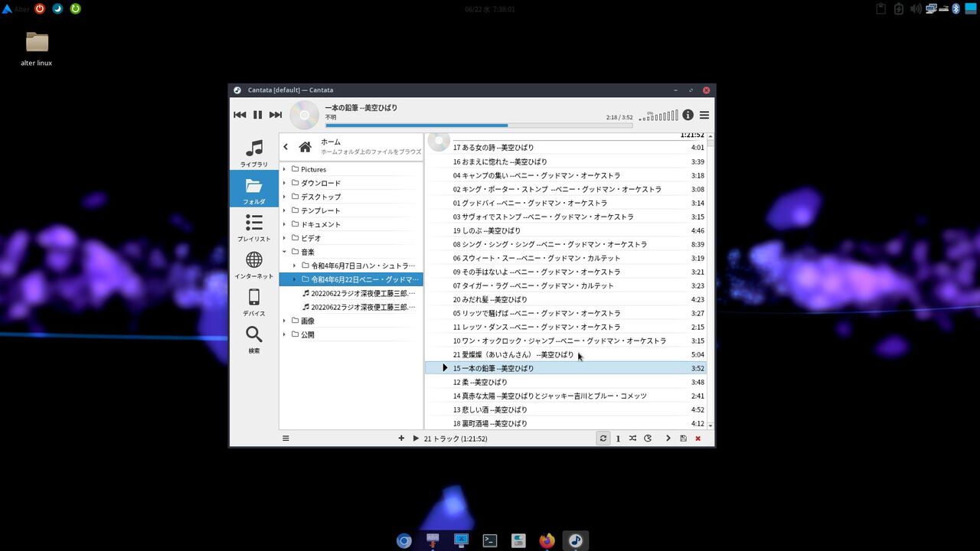The width and height of the screenshot is (980, 551).
Task: Switch to the ライブラリ library view
Action: tap(254, 152)
